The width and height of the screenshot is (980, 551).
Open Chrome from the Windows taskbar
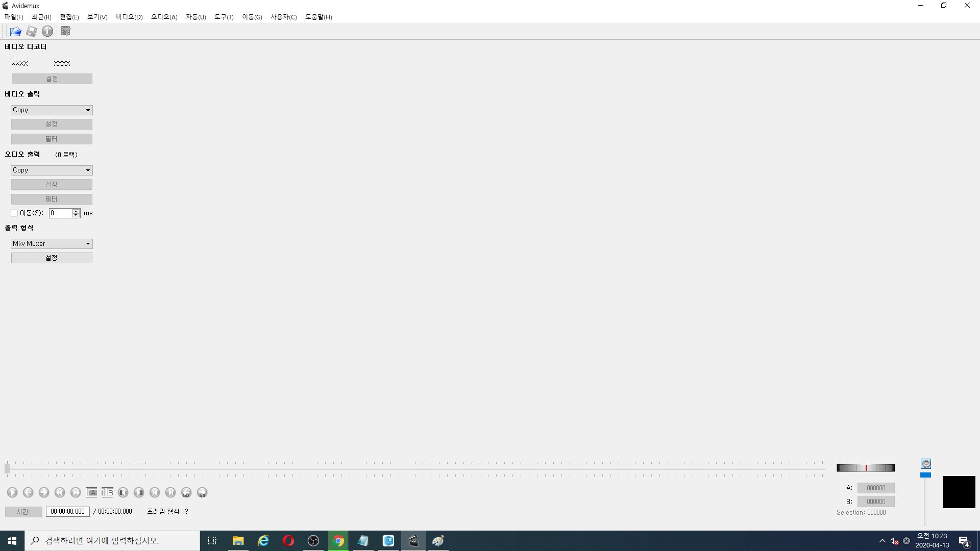click(338, 541)
